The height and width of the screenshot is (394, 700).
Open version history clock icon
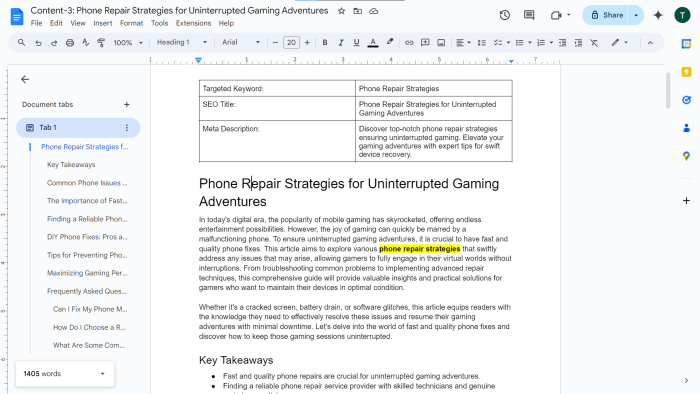pyautogui.click(x=504, y=15)
